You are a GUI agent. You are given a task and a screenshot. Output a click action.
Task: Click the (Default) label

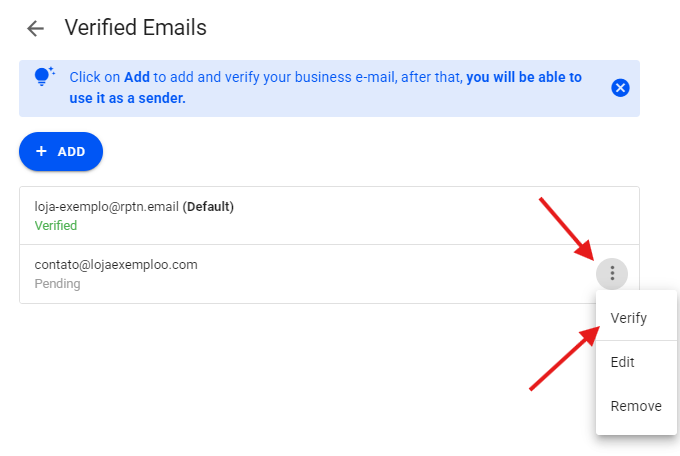point(208,207)
